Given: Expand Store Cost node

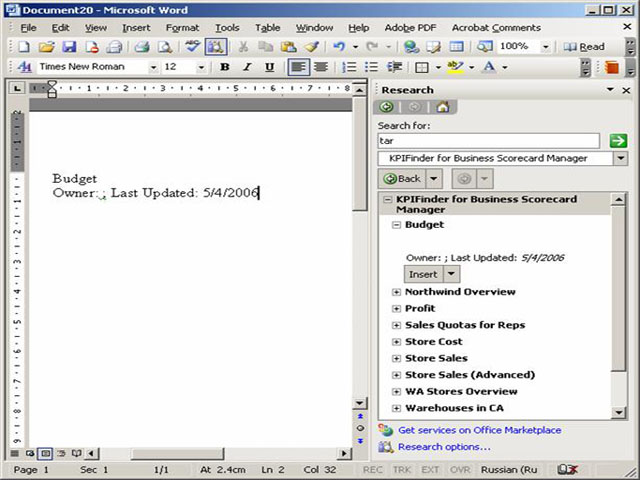Looking at the screenshot, I should point(396,342).
